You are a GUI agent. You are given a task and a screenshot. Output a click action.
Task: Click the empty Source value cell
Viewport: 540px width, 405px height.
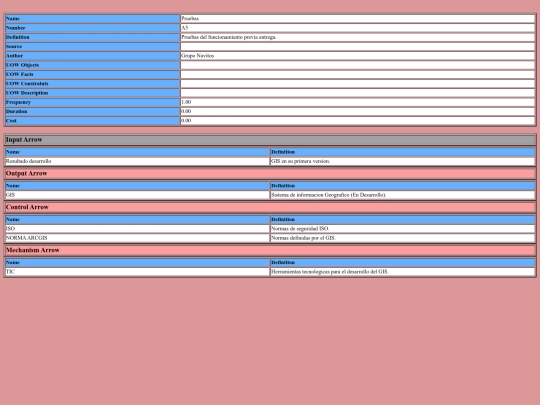tap(357, 46)
